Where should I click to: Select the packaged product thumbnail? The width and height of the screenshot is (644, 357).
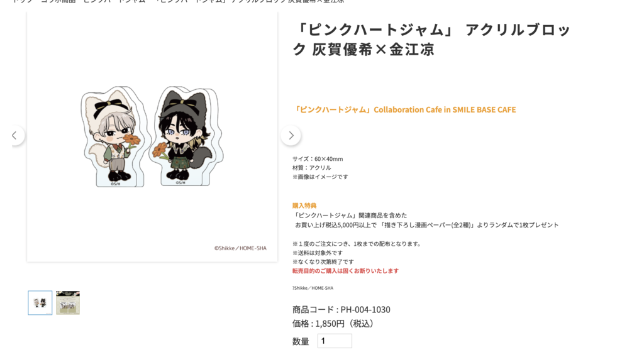point(68,303)
